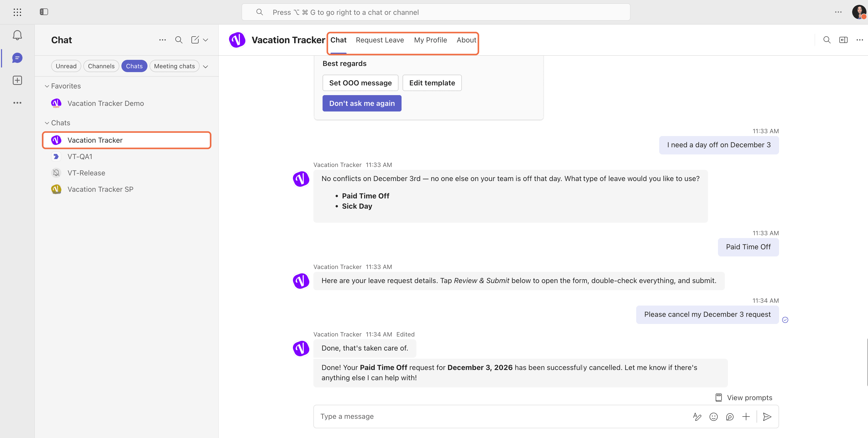Toggle the Chats filter chip
The image size is (868, 438).
coord(134,66)
